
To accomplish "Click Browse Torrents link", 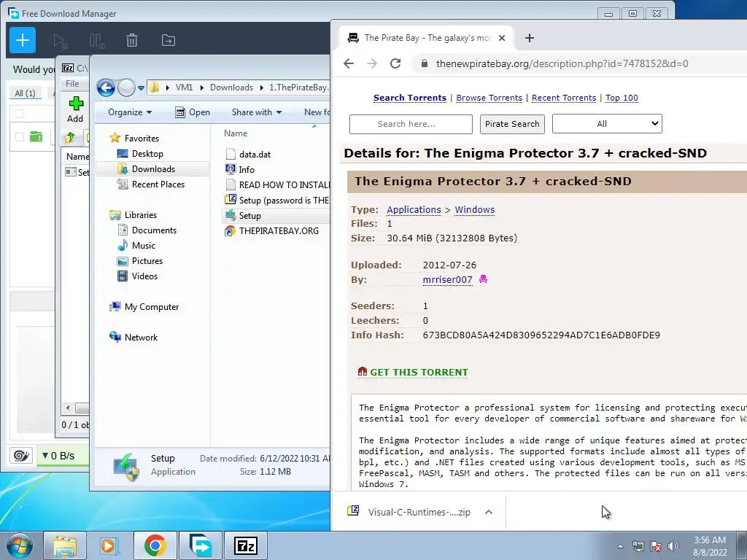I will click(489, 98).
